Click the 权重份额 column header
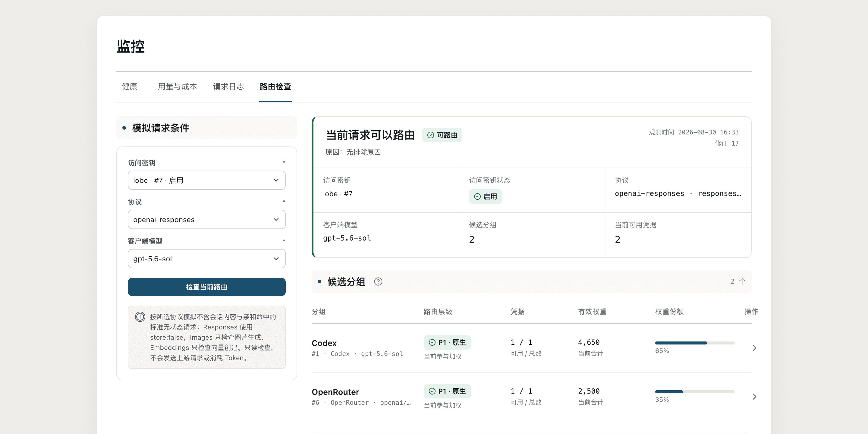The height and width of the screenshot is (434, 868). tap(669, 312)
